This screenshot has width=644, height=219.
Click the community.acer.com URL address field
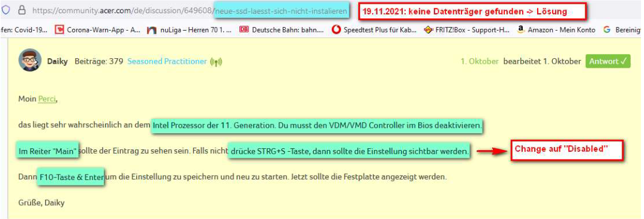[189, 11]
